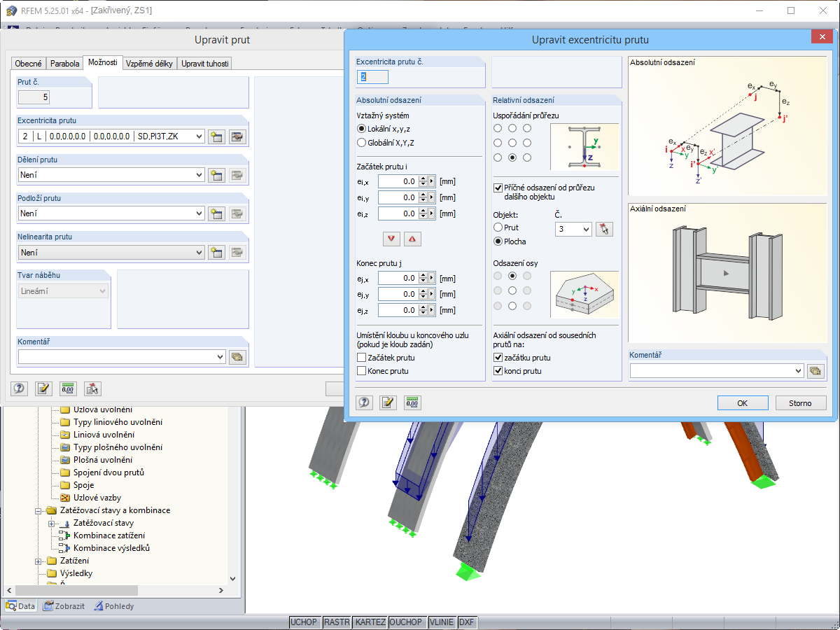Open the Excentricita prutu dropdown list
Viewport: 840px width, 630px height.
click(199, 136)
